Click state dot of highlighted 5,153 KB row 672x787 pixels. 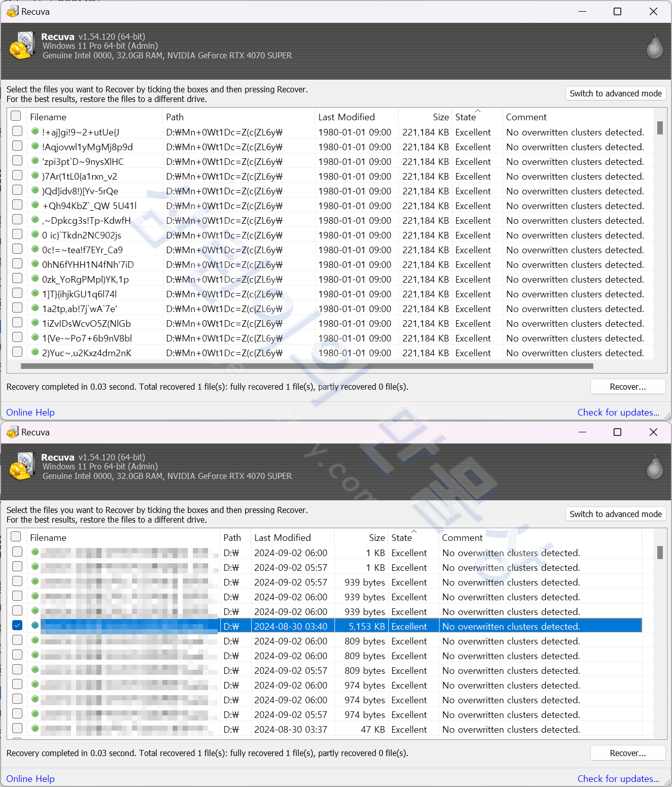click(35, 626)
